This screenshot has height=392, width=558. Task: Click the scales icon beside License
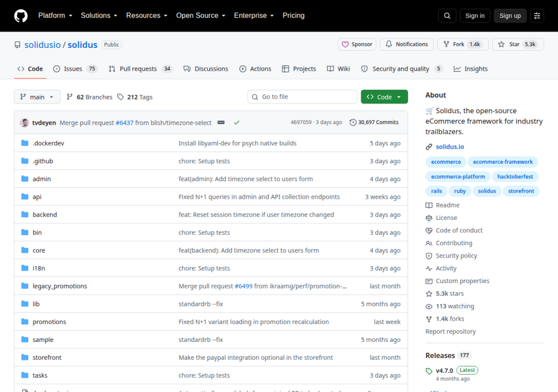[x=429, y=218]
